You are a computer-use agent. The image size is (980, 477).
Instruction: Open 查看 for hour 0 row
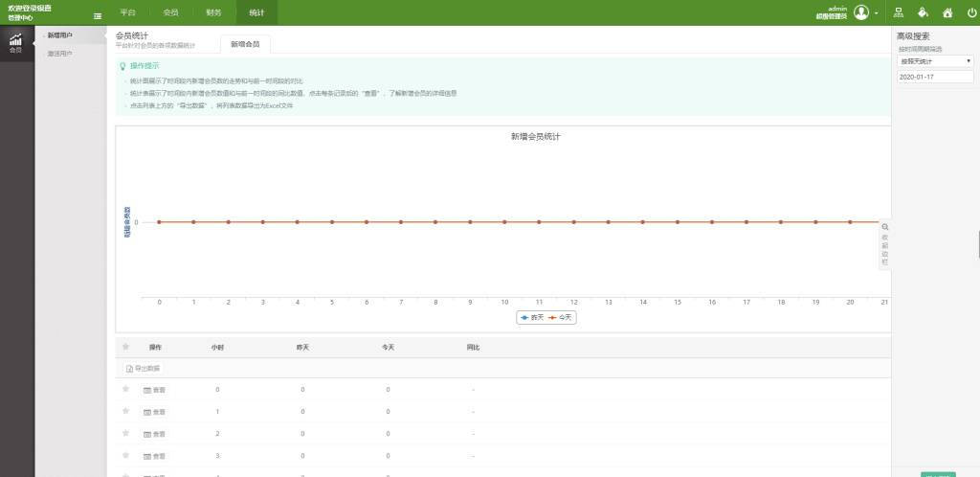[x=154, y=390]
